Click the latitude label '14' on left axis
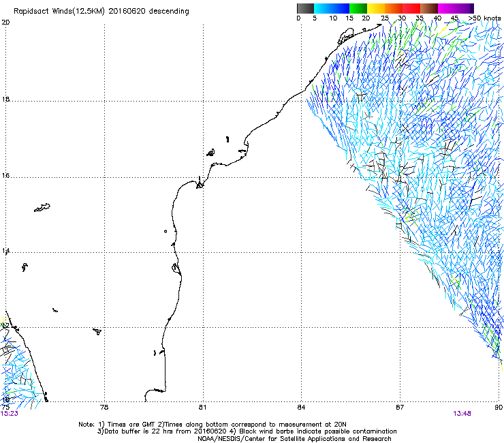The image size is (504, 443). click(x=5, y=251)
